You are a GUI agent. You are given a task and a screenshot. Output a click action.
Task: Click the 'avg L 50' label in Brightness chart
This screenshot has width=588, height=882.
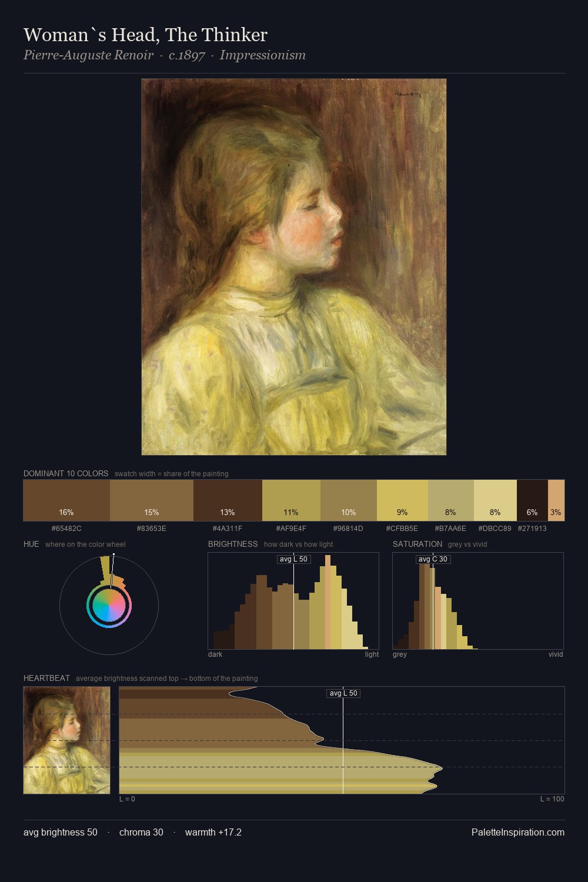[293, 559]
